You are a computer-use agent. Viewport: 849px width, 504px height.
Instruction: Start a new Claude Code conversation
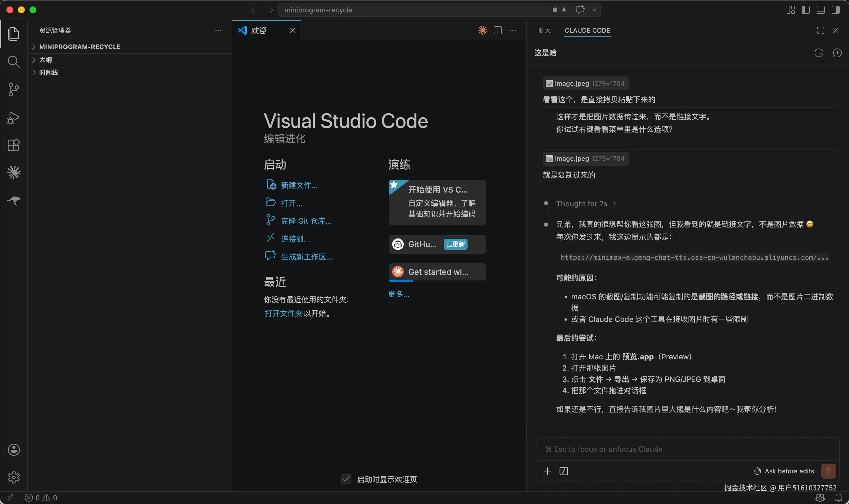(x=837, y=53)
